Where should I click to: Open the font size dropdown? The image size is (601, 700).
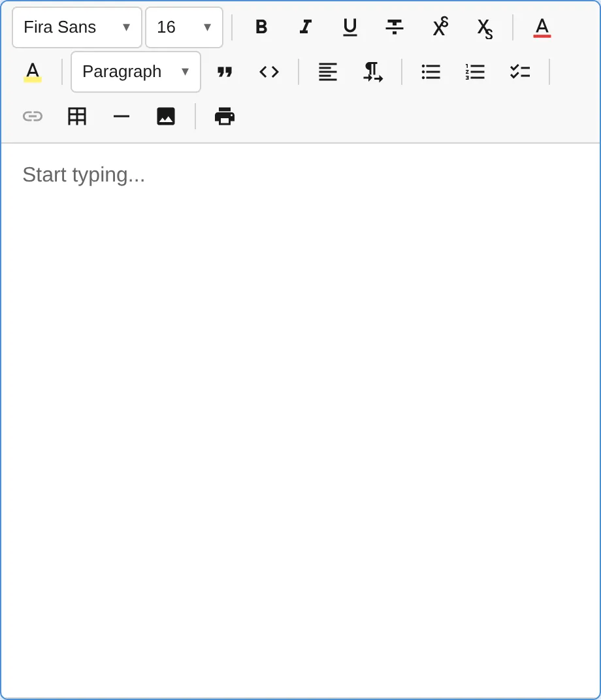click(184, 27)
